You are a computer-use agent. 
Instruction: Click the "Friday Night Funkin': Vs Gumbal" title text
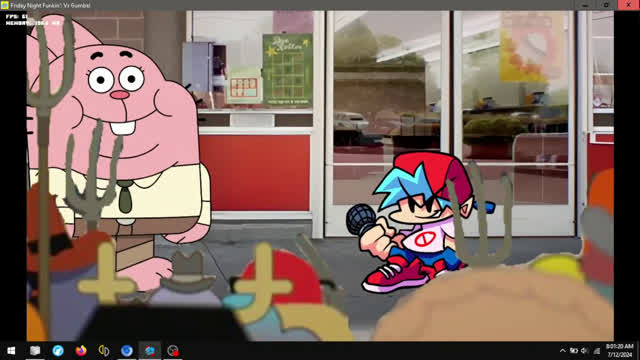pyautogui.click(x=50, y=5)
